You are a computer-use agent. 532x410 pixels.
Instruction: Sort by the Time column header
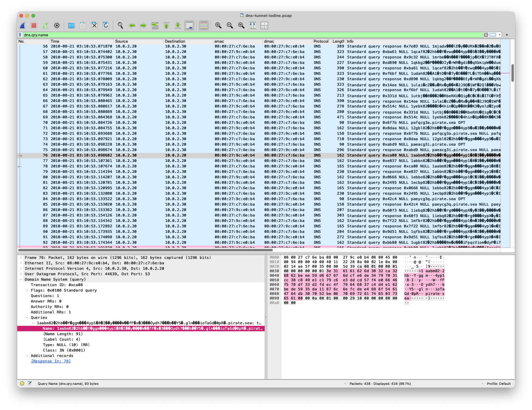[82, 41]
